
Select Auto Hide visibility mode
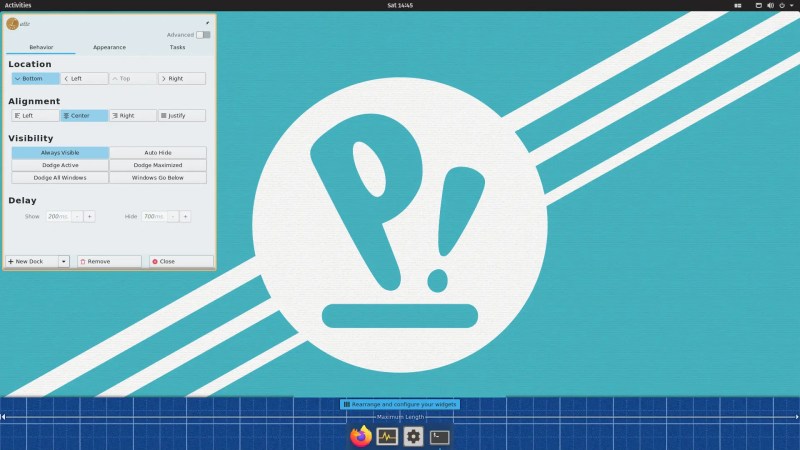(x=158, y=153)
